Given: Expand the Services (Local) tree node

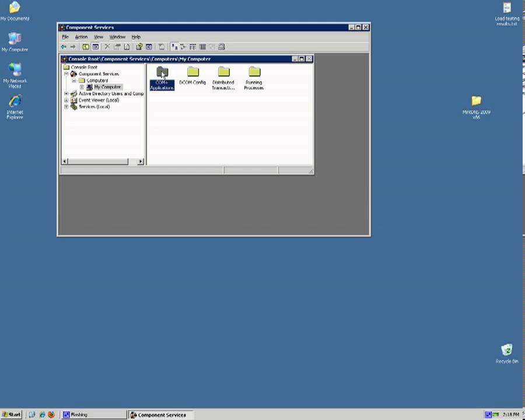Looking at the screenshot, I should (66, 107).
